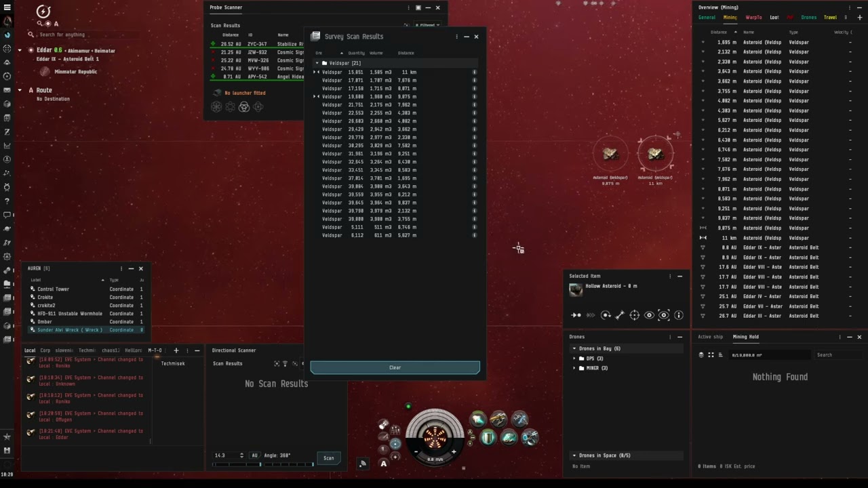868x488 pixels.
Task: Click the Look At eye icon
Action: coord(649,314)
